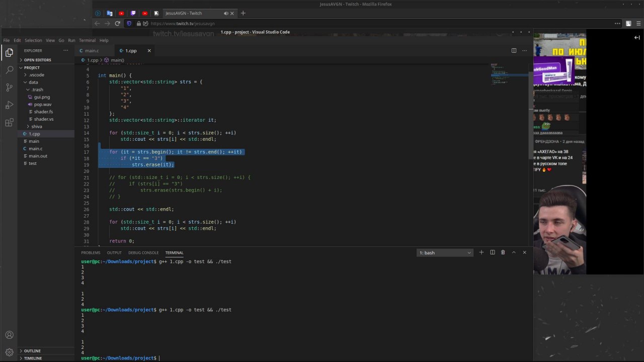Expand the shiva folder
This screenshot has width=644, height=362.
(36, 127)
